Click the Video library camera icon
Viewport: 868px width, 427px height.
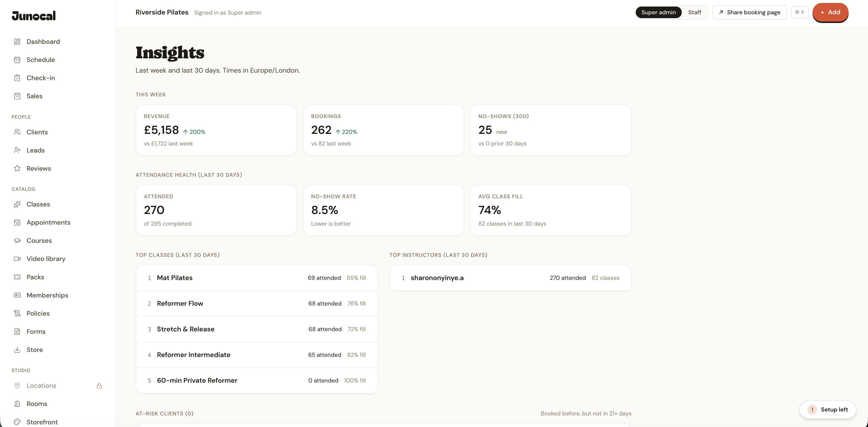17,259
